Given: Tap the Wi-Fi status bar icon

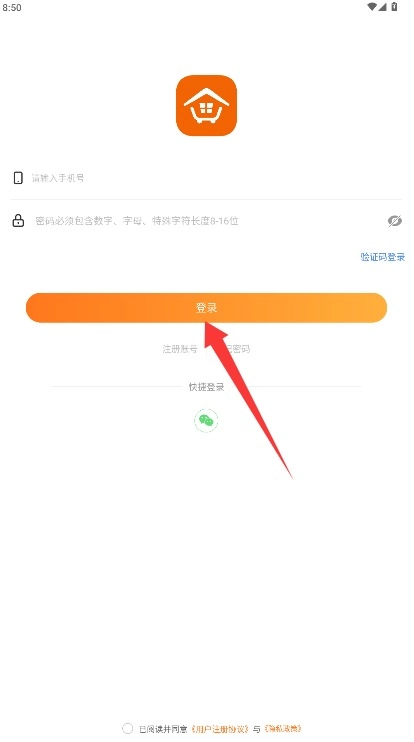Looking at the screenshot, I should tap(372, 7).
